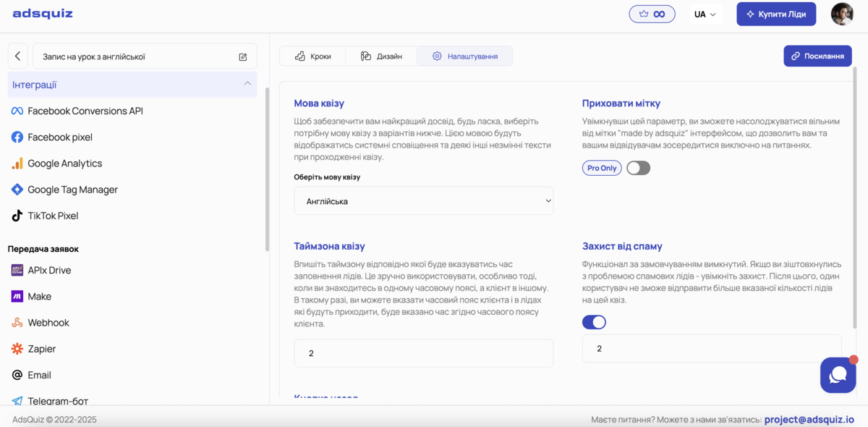Image resolution: width=868 pixels, height=427 pixels.
Task: Click the Zapier icon
Action: [17, 349]
